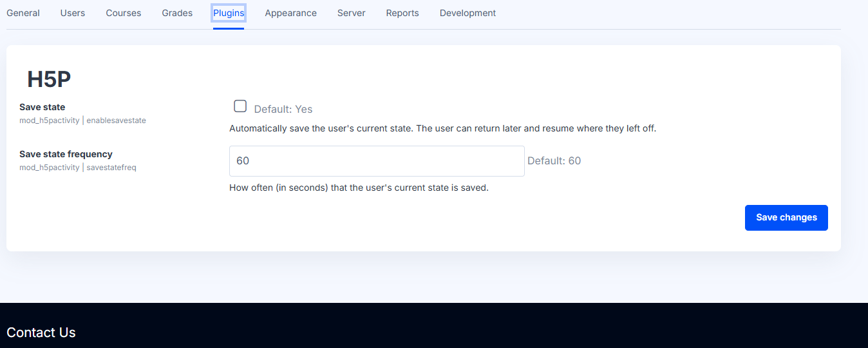Click the Save changes button
Screen dimensions: 868x348
[x=786, y=218]
